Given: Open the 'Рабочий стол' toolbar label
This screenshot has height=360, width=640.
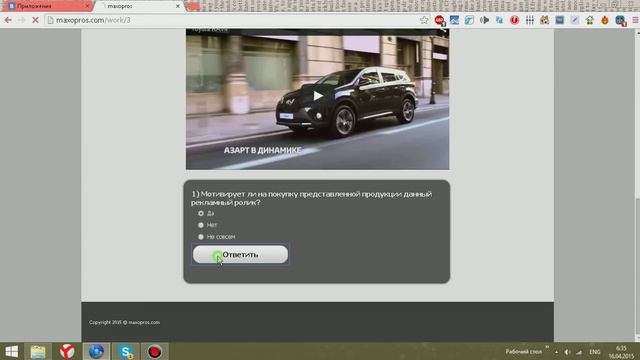Looking at the screenshot, I should coord(524,352).
